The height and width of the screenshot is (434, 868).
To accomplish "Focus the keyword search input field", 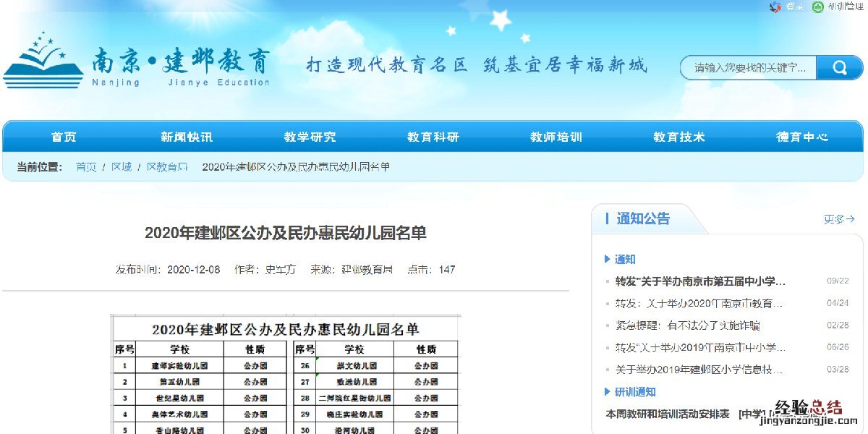I will tap(749, 68).
